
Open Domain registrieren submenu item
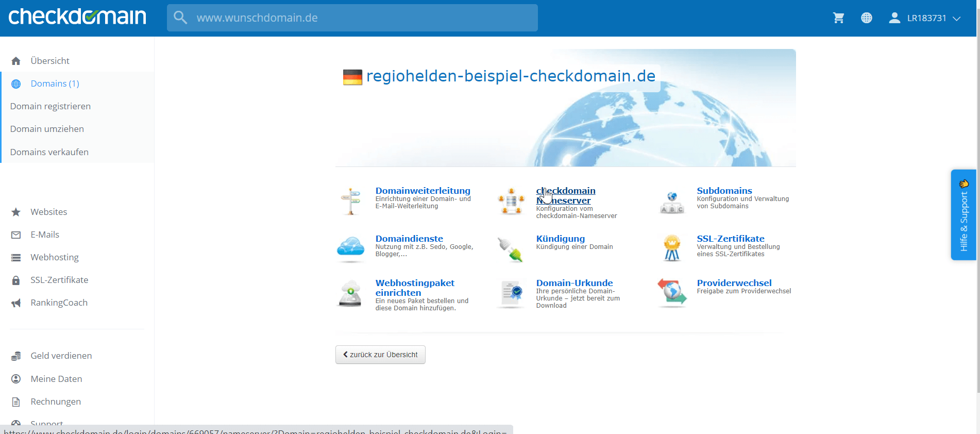coord(50,106)
